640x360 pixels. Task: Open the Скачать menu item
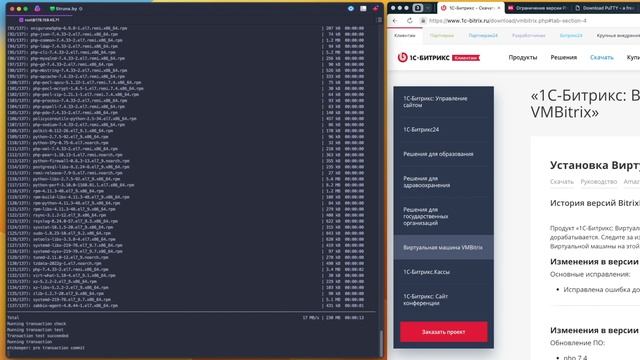click(x=602, y=58)
